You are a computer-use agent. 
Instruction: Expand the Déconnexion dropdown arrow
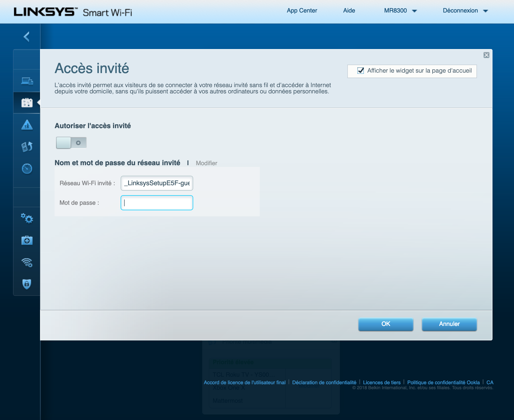(486, 11)
